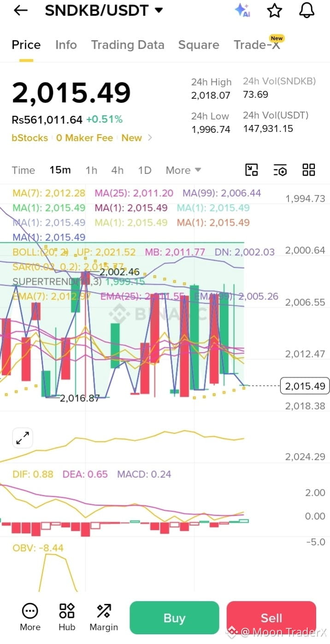Open the bStocks tag link
Viewport: 330px width, 644px height.
coord(29,138)
